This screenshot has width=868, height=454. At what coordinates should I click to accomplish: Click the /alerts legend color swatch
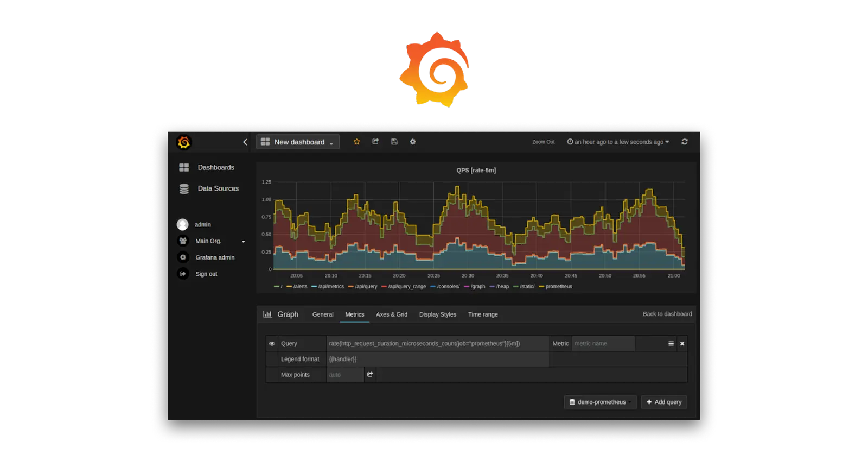[x=289, y=287]
